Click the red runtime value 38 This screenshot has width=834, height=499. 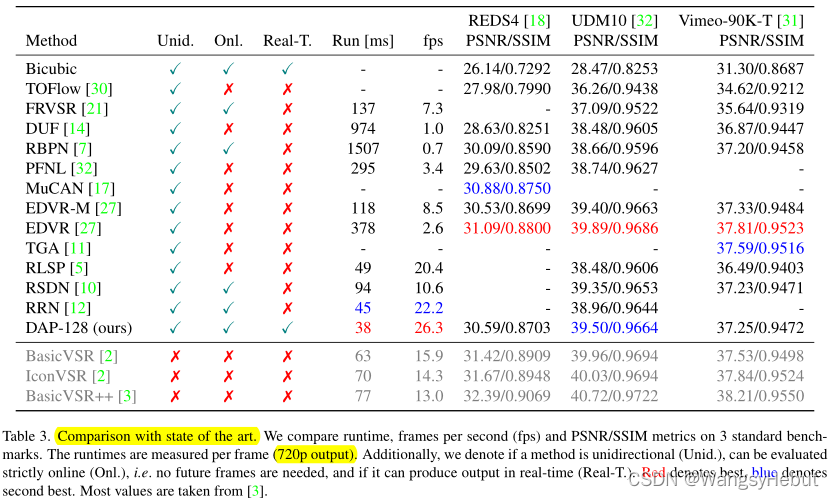[363, 328]
